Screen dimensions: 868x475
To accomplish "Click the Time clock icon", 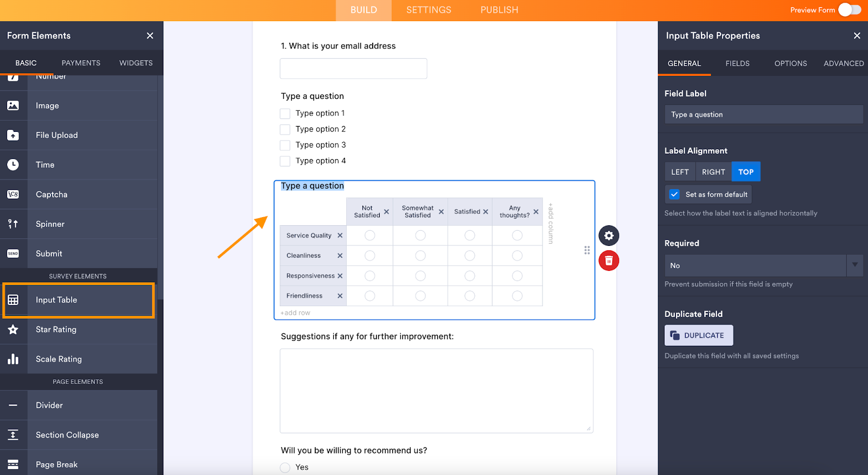I will pyautogui.click(x=13, y=164).
